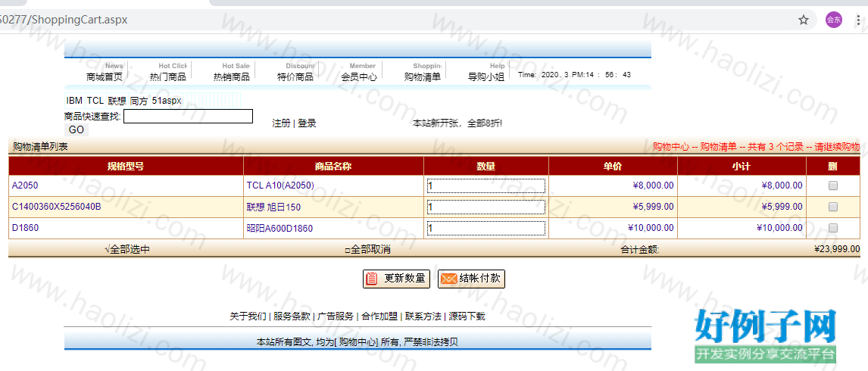Click the 商品名称 column header
The width and height of the screenshot is (868, 371).
(333, 166)
